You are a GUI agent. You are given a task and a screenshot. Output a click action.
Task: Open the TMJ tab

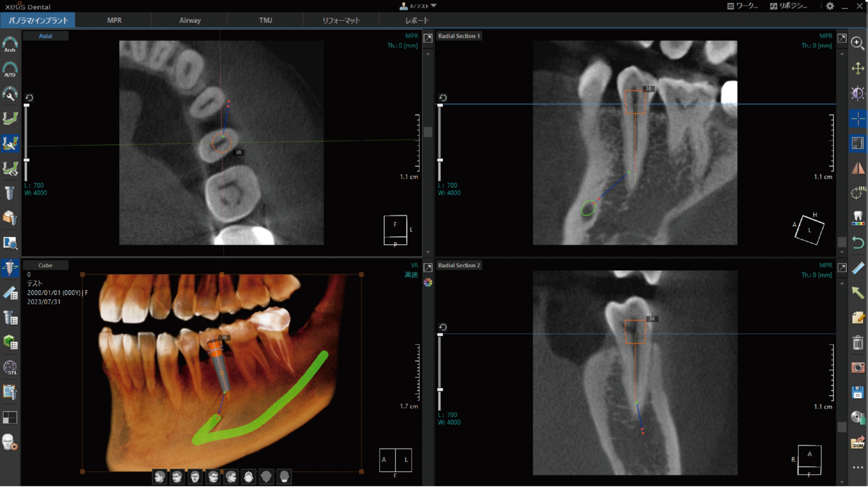click(x=265, y=20)
